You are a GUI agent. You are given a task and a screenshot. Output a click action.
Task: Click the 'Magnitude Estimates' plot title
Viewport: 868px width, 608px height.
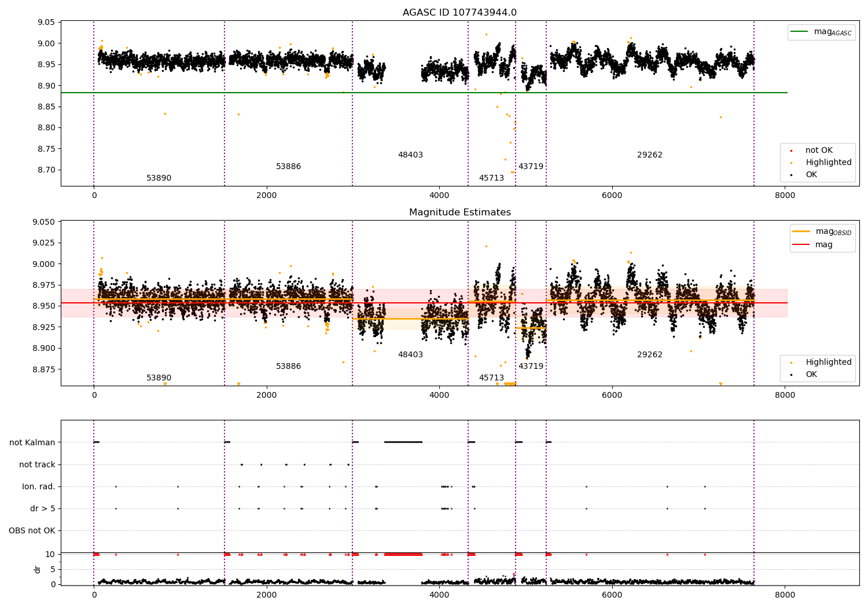[x=459, y=213]
